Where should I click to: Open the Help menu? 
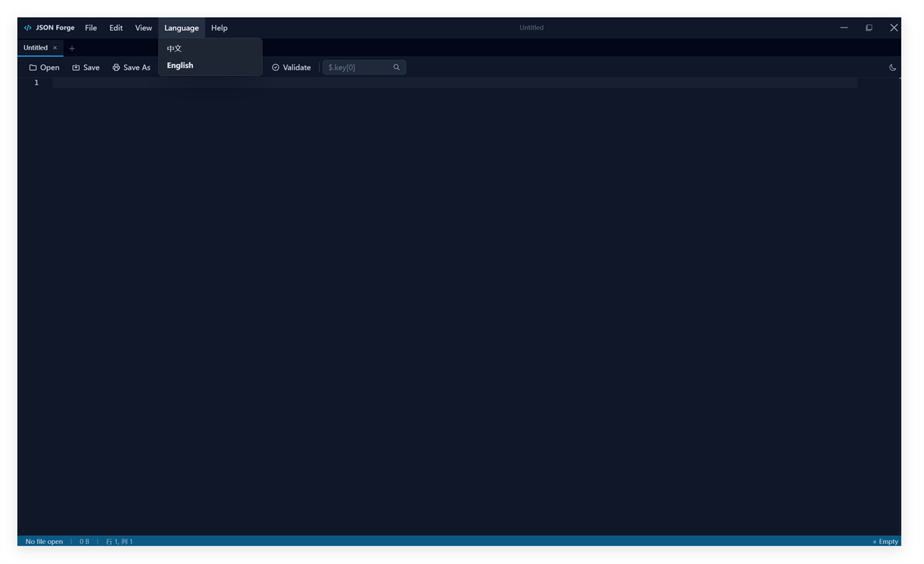point(219,28)
